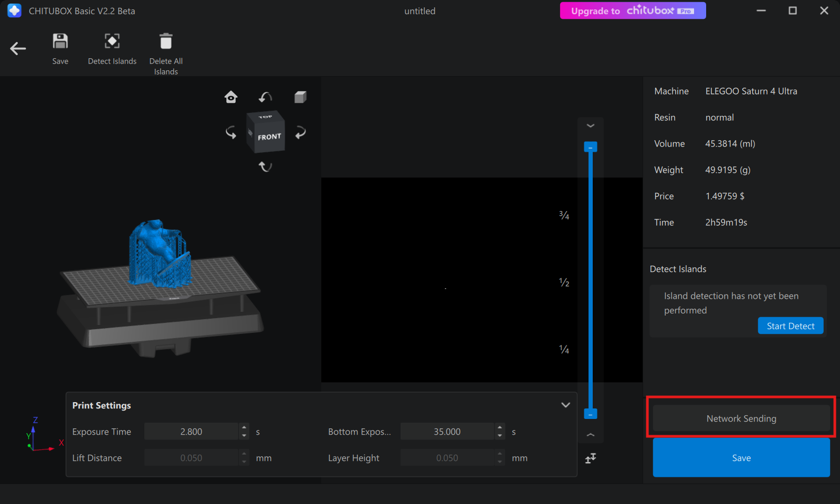This screenshot has height=504, width=840.
Task: Reset view with the home camera icon
Action: (231, 97)
